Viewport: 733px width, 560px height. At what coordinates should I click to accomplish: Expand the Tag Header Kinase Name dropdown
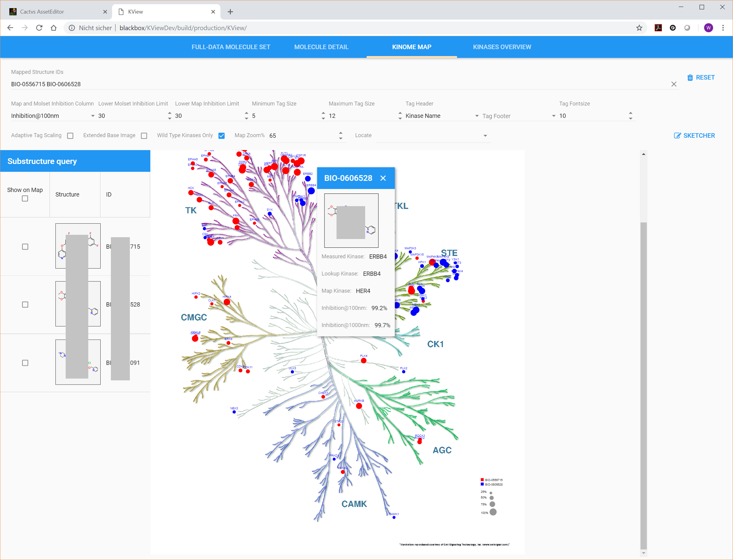(x=476, y=116)
